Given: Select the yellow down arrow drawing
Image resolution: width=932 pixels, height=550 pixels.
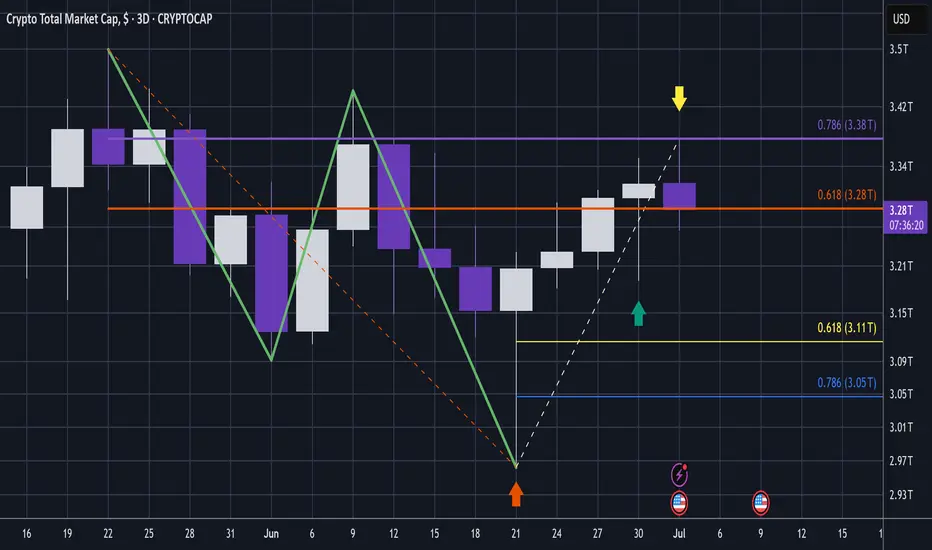Looking at the screenshot, I should [x=679, y=99].
